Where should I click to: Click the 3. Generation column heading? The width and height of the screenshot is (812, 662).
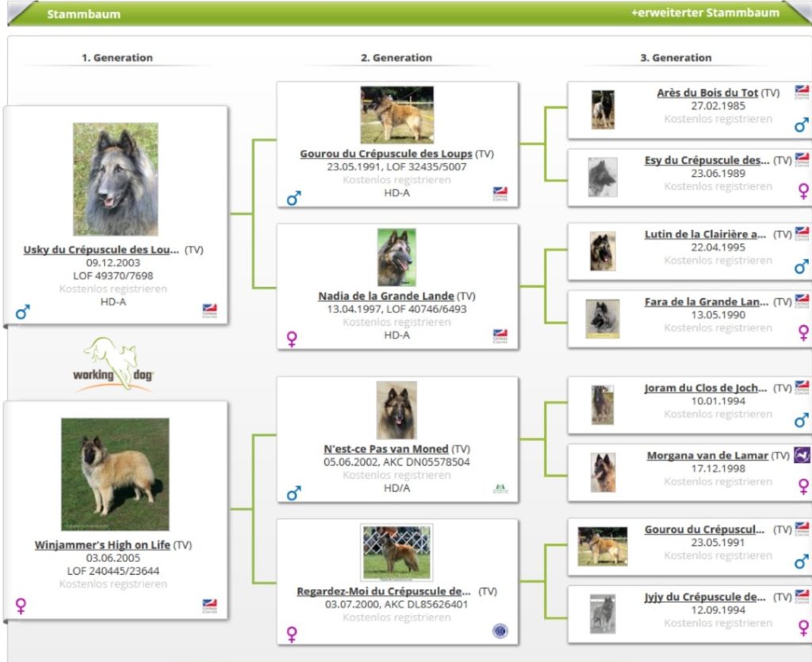click(676, 57)
